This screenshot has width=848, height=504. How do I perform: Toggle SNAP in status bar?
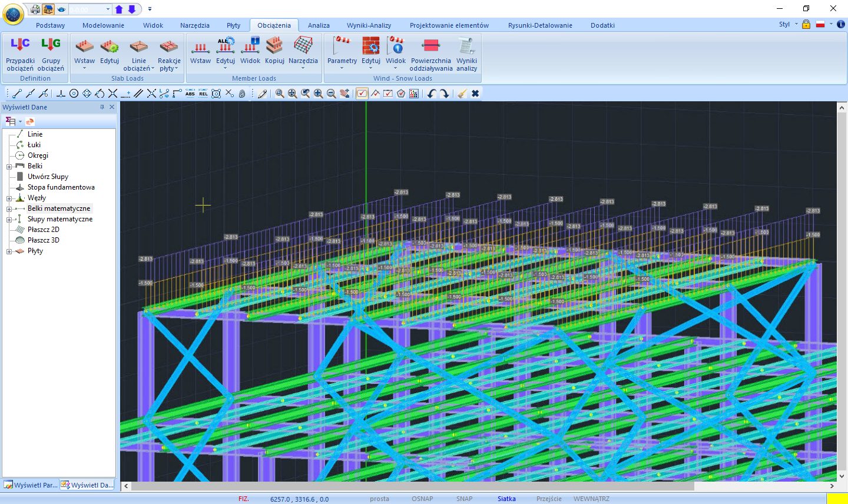(x=464, y=499)
